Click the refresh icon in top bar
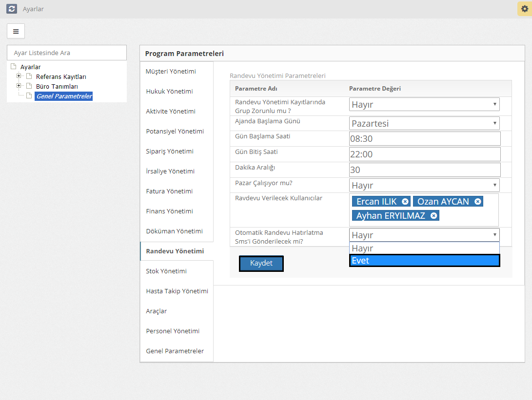The height and width of the screenshot is (400, 532). coord(12,9)
